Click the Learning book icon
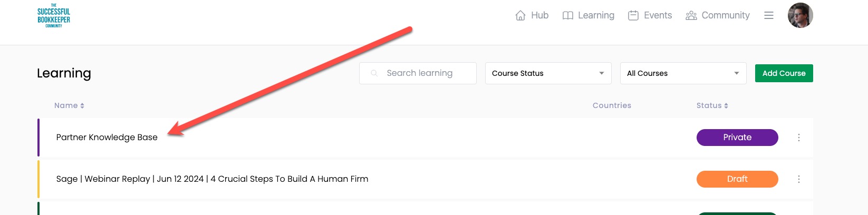This screenshot has height=215, width=868. (x=568, y=15)
